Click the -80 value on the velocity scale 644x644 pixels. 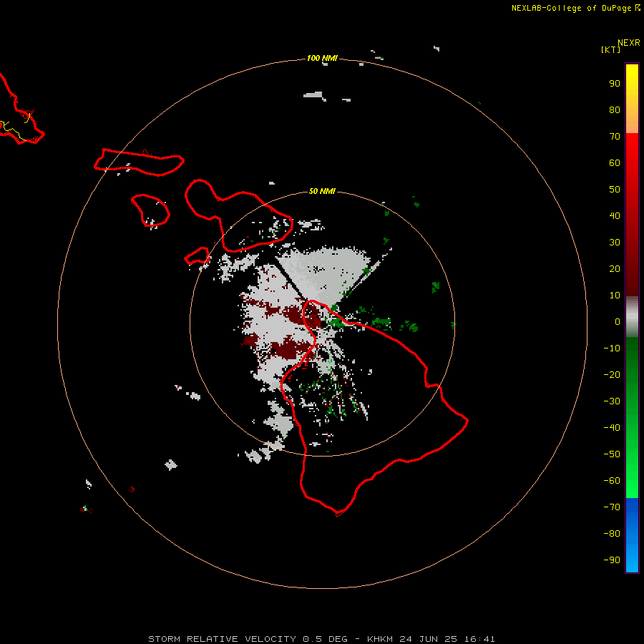click(x=612, y=534)
